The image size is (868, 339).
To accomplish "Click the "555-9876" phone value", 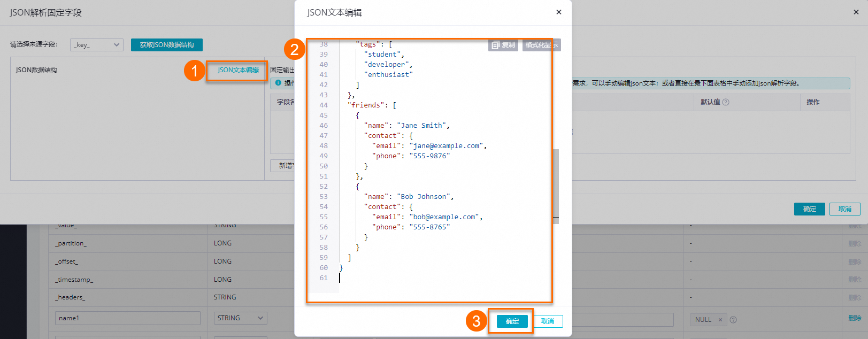I will tap(429, 156).
